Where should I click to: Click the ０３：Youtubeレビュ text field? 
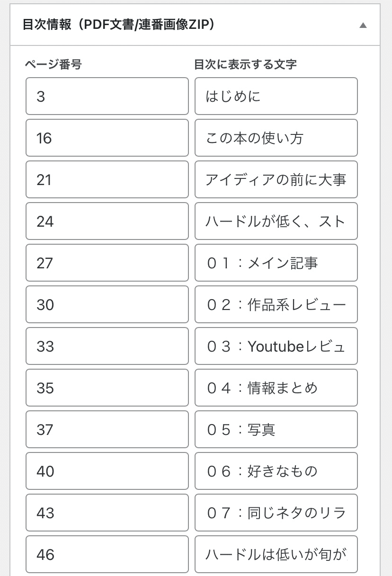[276, 346]
